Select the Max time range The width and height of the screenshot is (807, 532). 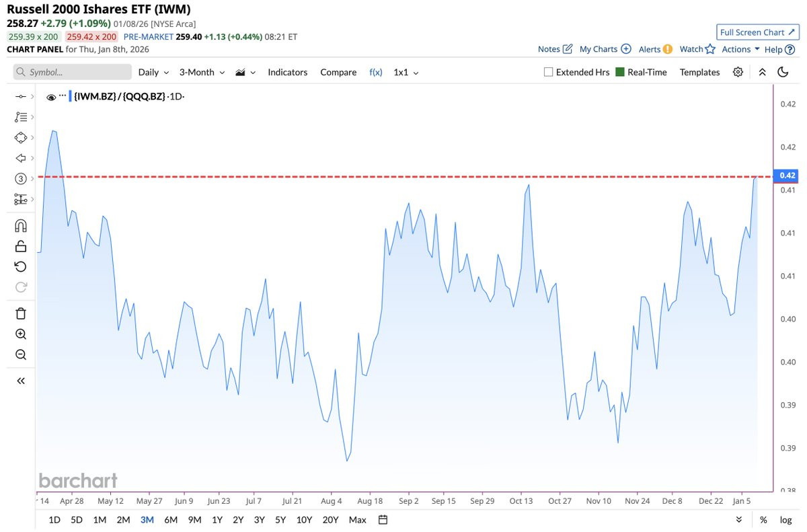tap(358, 519)
